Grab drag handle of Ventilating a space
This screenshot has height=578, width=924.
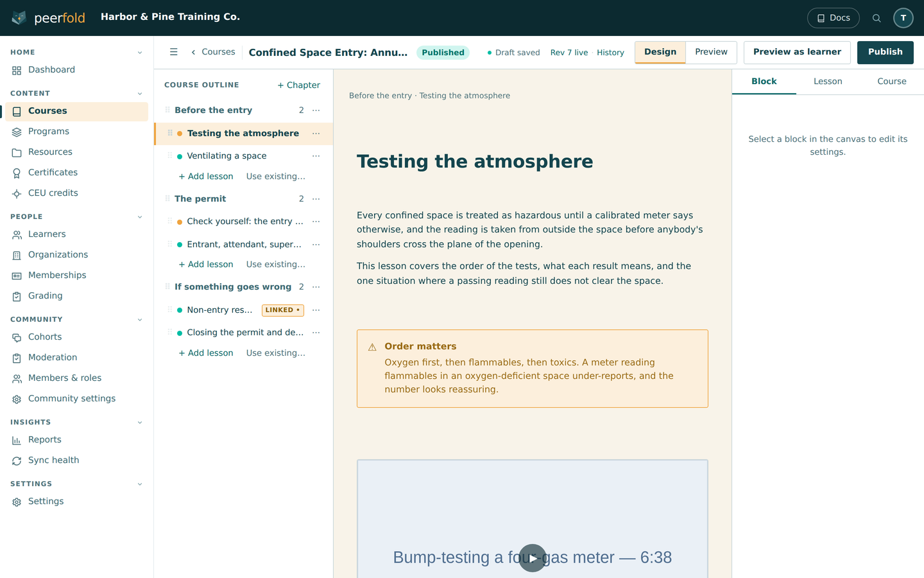click(169, 155)
